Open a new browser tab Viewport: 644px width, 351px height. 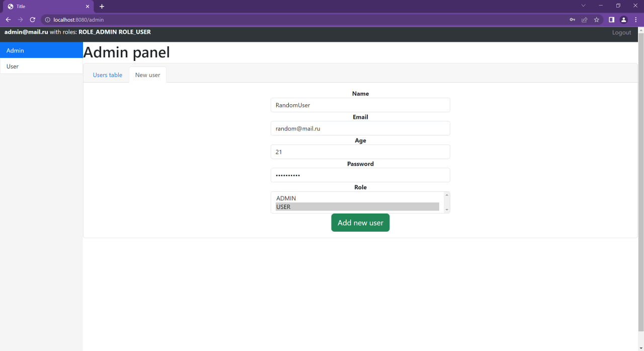[x=102, y=7]
